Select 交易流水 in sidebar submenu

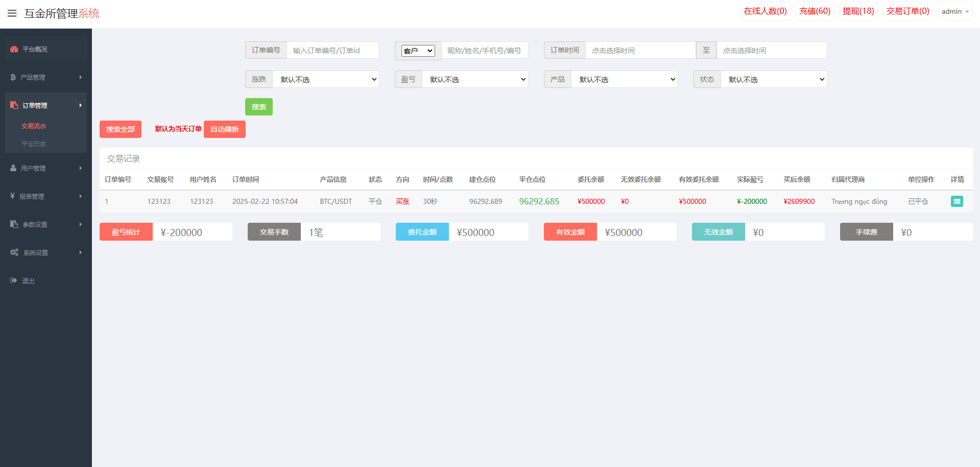coord(34,126)
